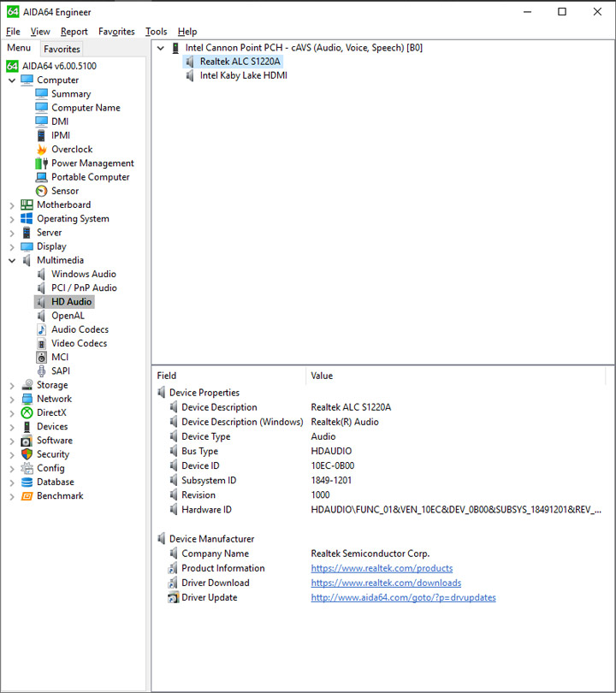Image resolution: width=616 pixels, height=693 pixels.
Task: Click the Device ID value 10EC-0B00
Action: point(332,465)
